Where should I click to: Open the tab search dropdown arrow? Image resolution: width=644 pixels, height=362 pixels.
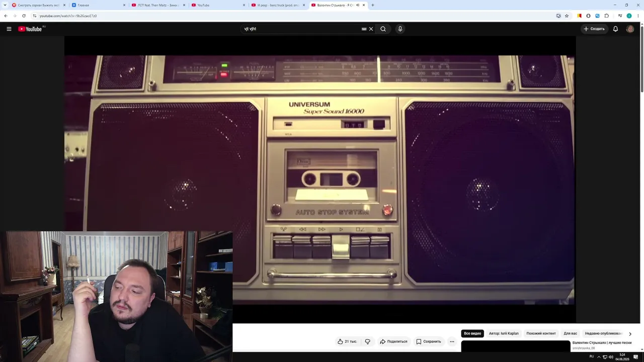(x=5, y=5)
